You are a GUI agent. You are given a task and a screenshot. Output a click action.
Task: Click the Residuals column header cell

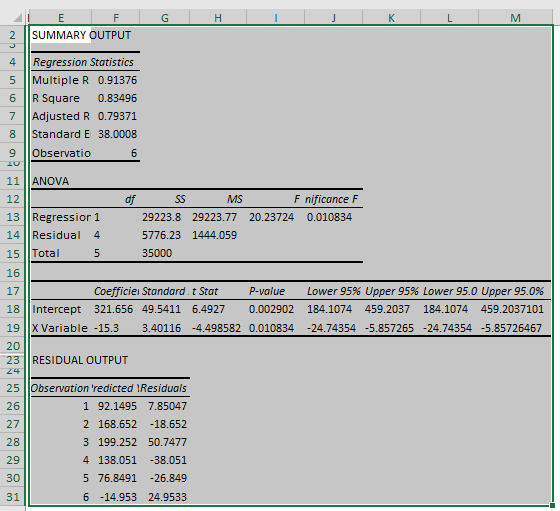click(164, 388)
